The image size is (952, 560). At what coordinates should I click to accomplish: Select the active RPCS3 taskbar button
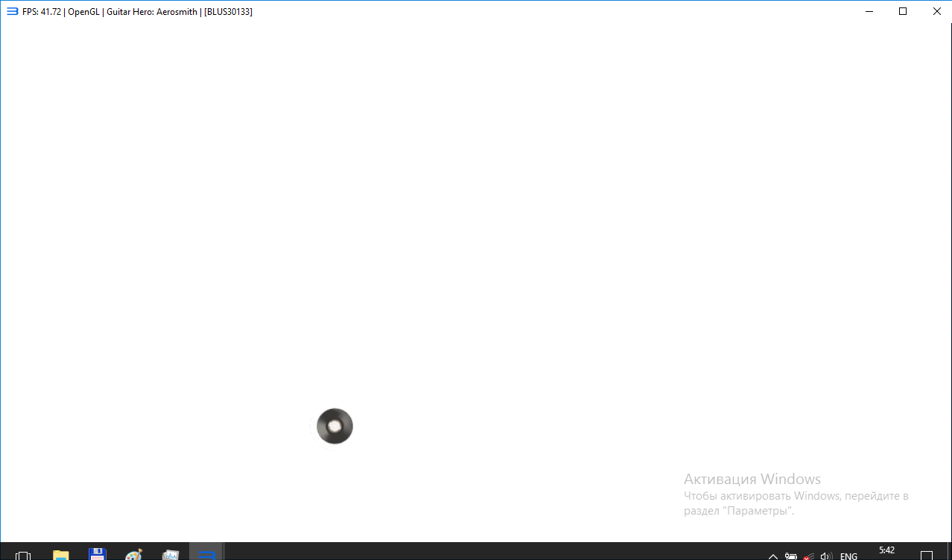[x=207, y=553]
